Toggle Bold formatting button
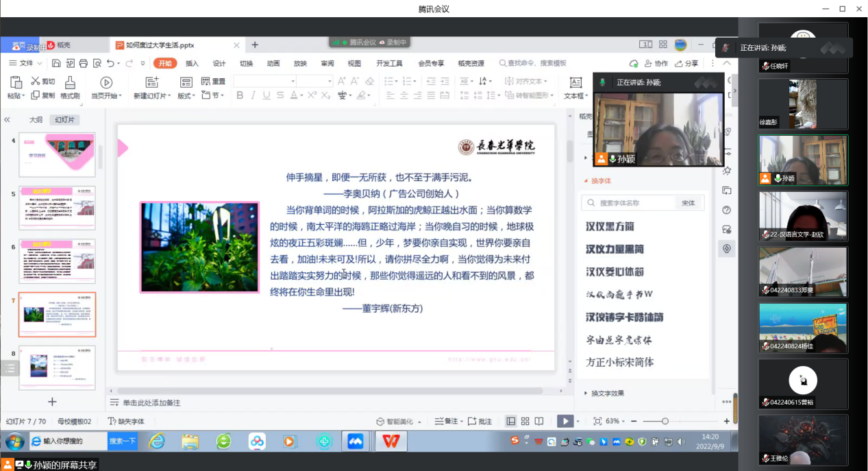 click(240, 95)
